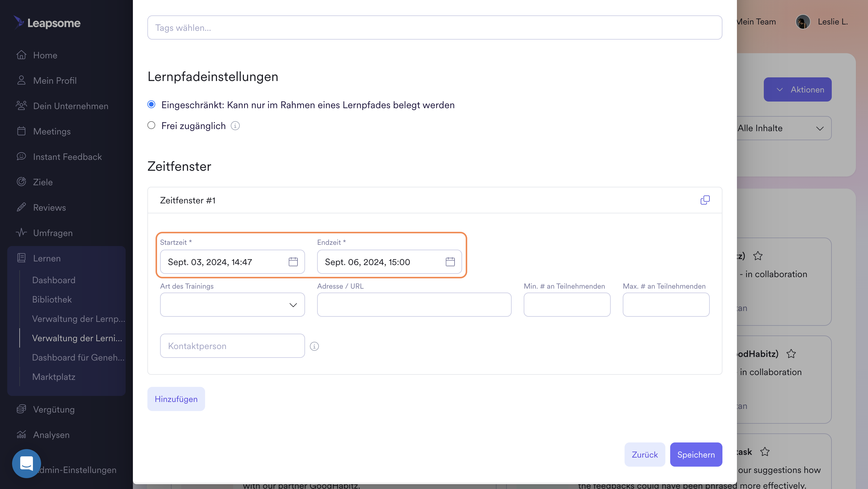Open the Startzeit calendar picker icon
Image resolution: width=868 pixels, height=489 pixels.
coord(293,262)
